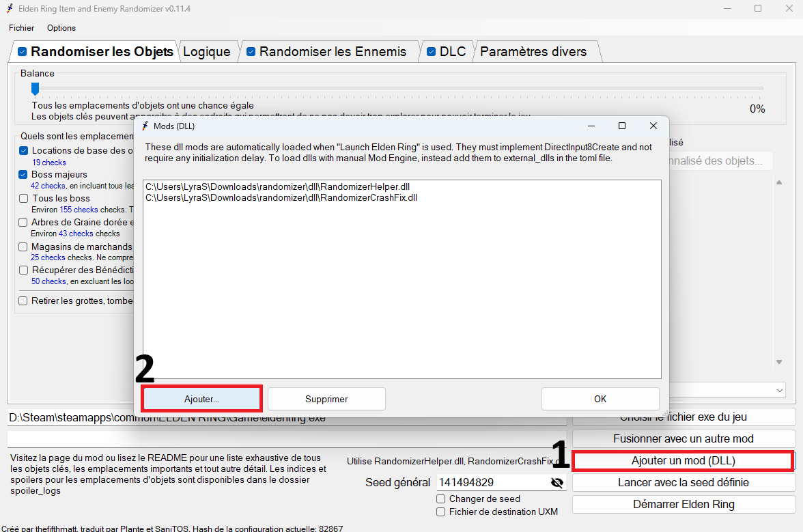The width and height of the screenshot is (803, 532).
Task: Uncheck Boss majeurs checkbox
Action: click(x=23, y=175)
